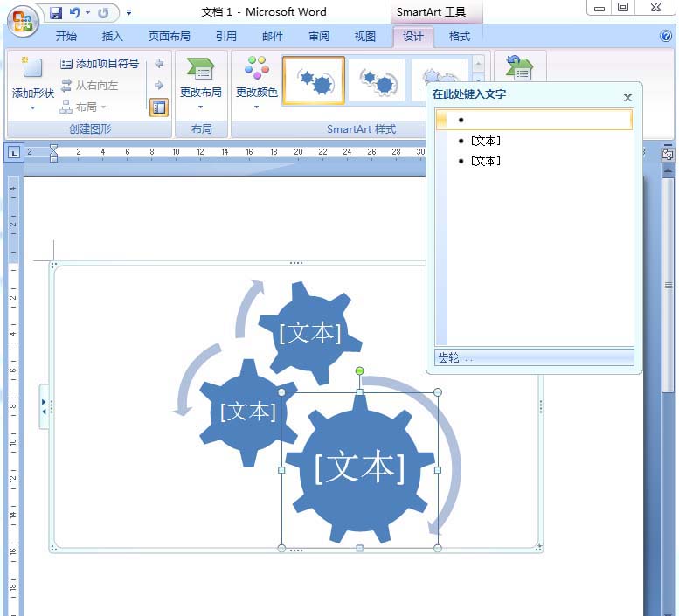Move up through the SmartArt styles gallery

click(478, 64)
